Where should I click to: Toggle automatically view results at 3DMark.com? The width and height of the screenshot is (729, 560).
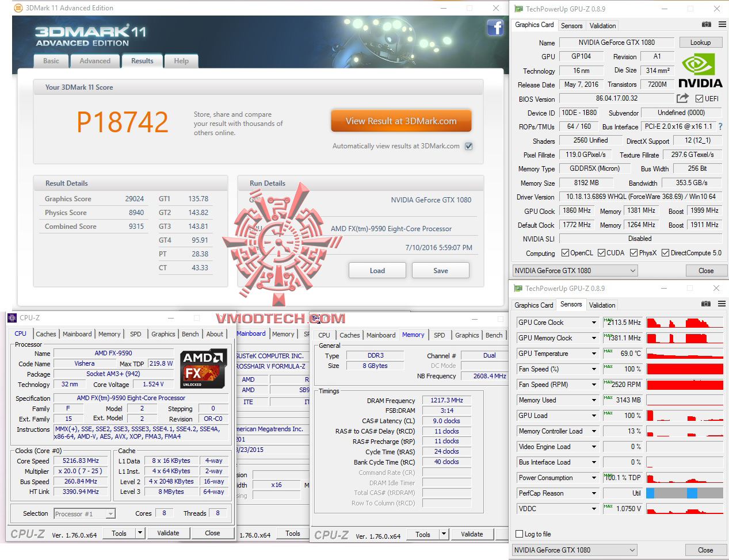pos(468,146)
